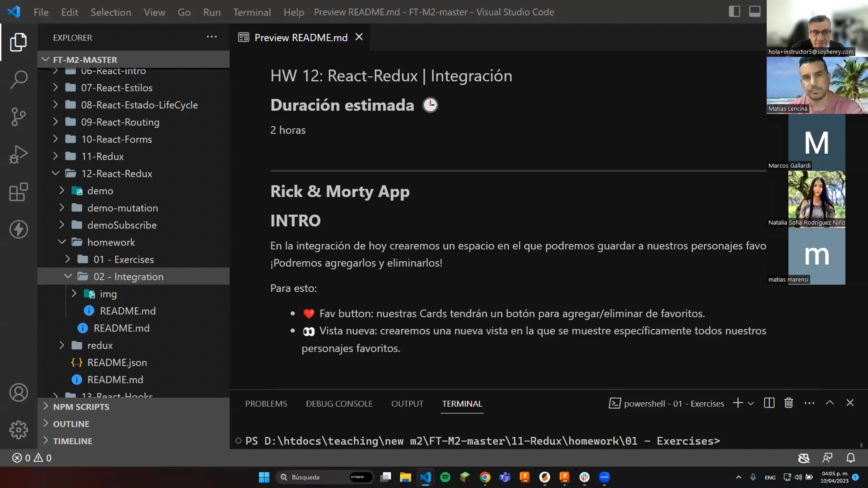Open Run and Debug view
This screenshot has height=488, width=868.
click(18, 154)
